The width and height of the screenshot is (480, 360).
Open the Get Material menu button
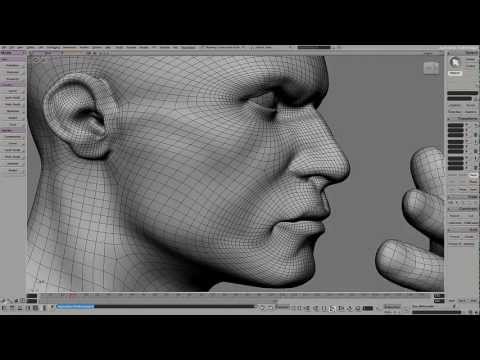point(13,72)
